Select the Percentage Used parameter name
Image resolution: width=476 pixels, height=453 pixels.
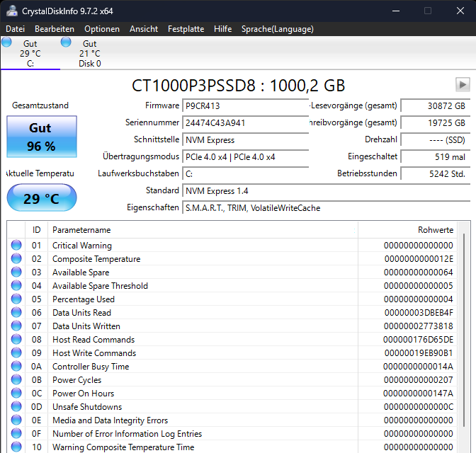(x=84, y=299)
